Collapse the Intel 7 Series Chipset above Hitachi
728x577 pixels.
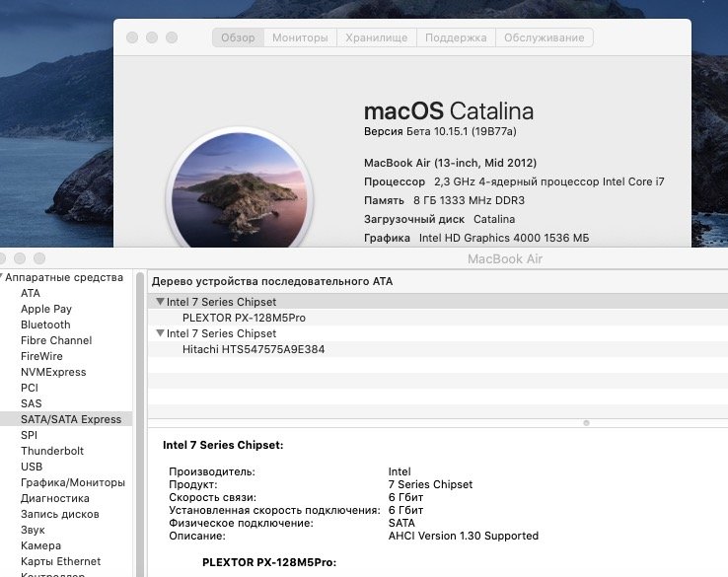pos(160,333)
